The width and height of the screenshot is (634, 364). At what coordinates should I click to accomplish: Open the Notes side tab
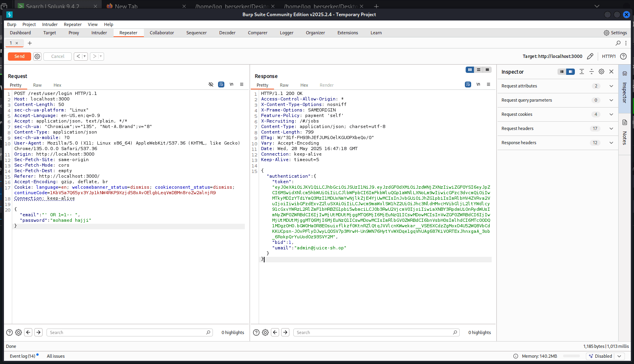625,133
